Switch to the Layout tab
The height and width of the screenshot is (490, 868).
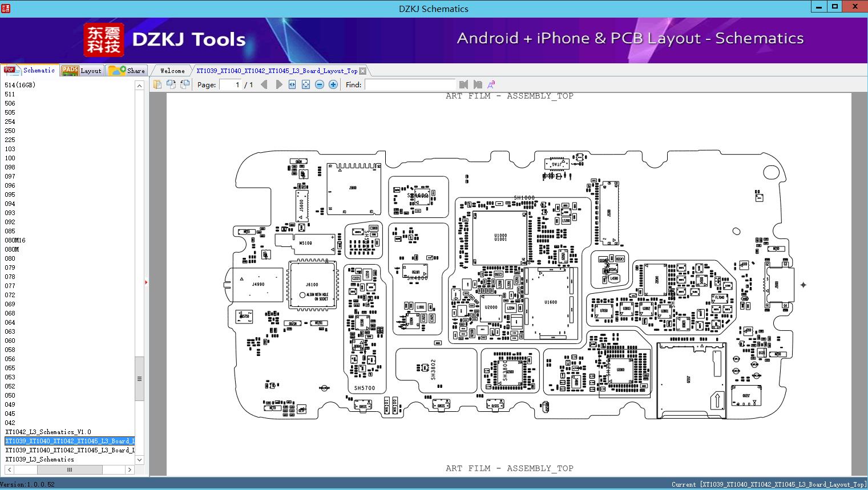coord(82,70)
